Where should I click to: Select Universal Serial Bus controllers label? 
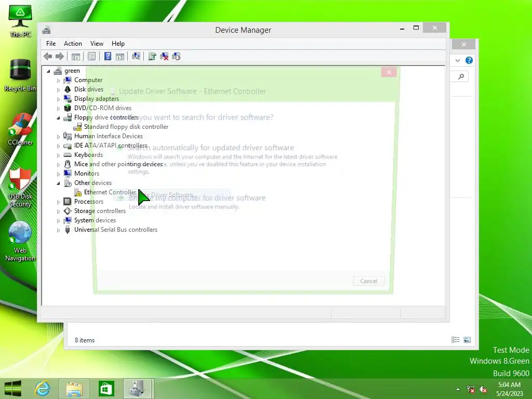116,230
